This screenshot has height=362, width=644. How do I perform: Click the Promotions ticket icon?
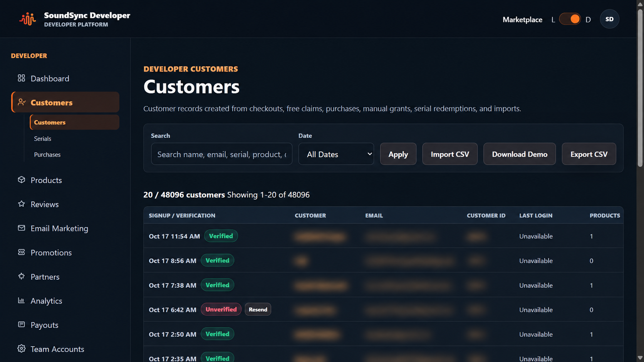pos(22,252)
